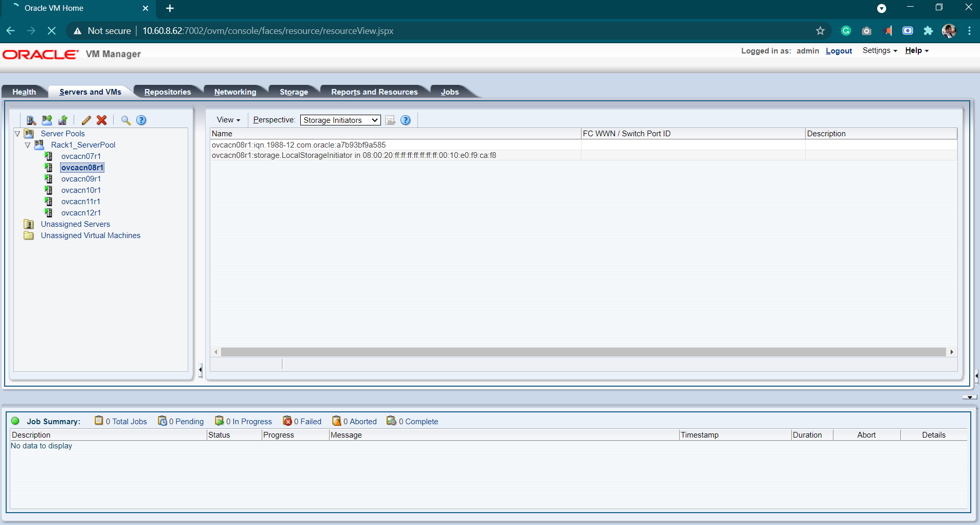
Task: Click the disabled perspective toolbar icon
Action: 390,120
